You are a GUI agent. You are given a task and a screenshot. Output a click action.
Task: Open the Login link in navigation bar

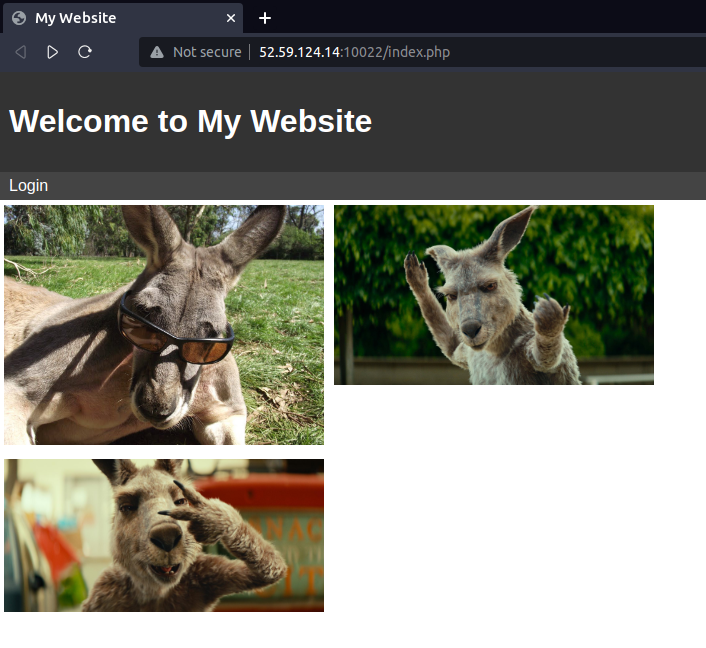click(28, 185)
